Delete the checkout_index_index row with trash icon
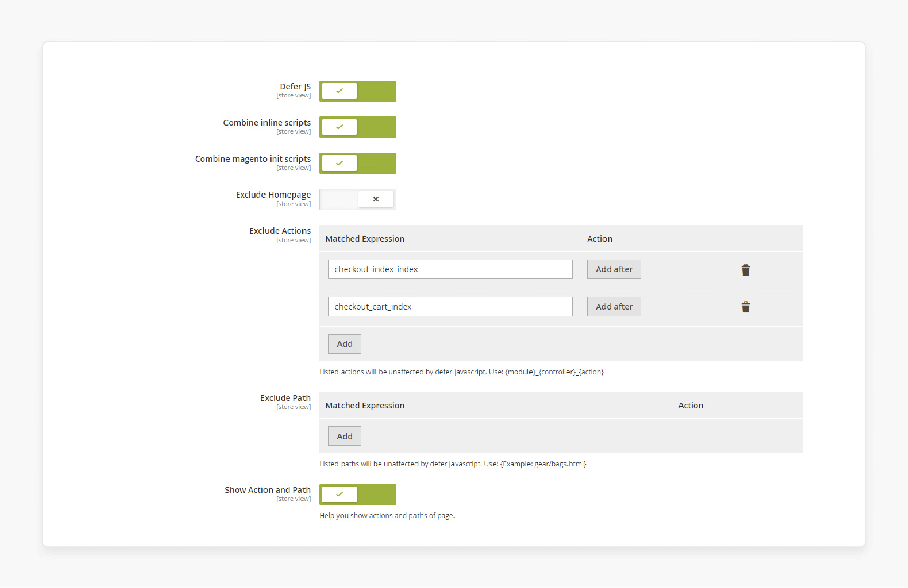Viewport: 908px width, 588px height. pos(745,270)
